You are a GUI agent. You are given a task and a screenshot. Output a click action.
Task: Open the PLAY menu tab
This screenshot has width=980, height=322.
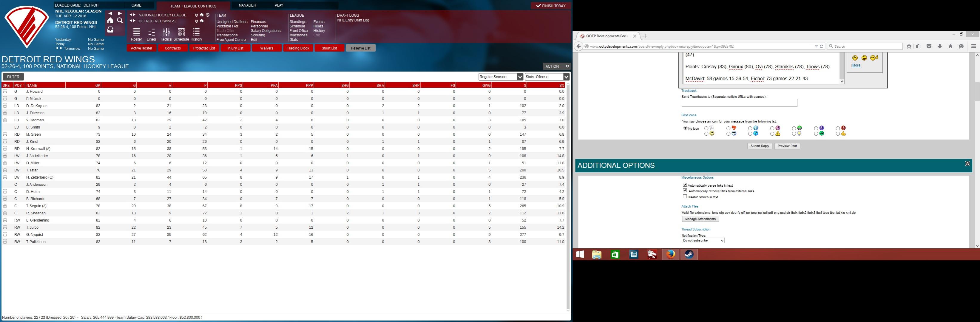(279, 5)
